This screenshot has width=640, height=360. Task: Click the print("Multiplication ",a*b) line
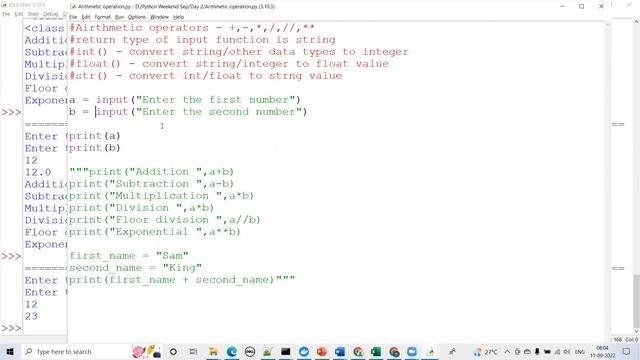pos(161,196)
